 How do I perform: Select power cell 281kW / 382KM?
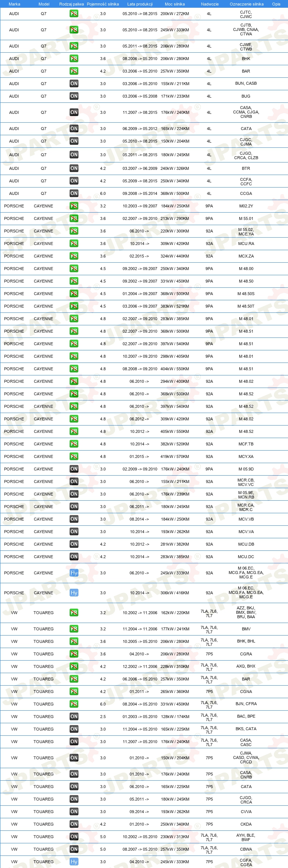pos(175,544)
